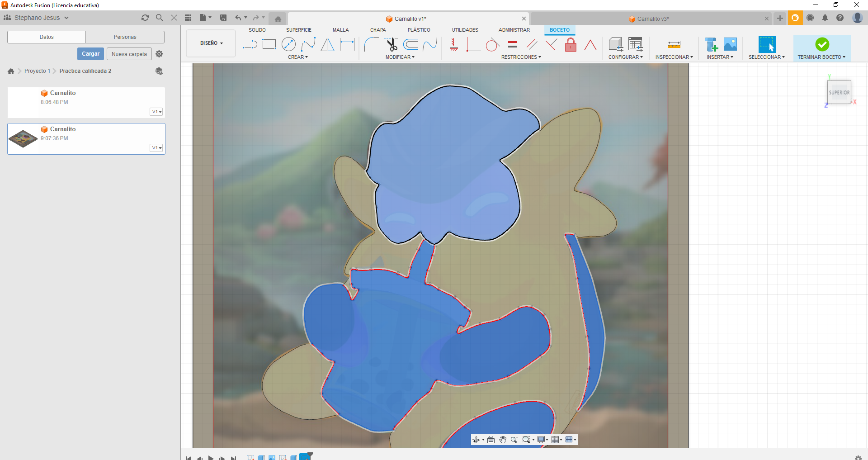Select the Line tool in CREAR
This screenshot has height=460, width=868.
coord(250,44)
